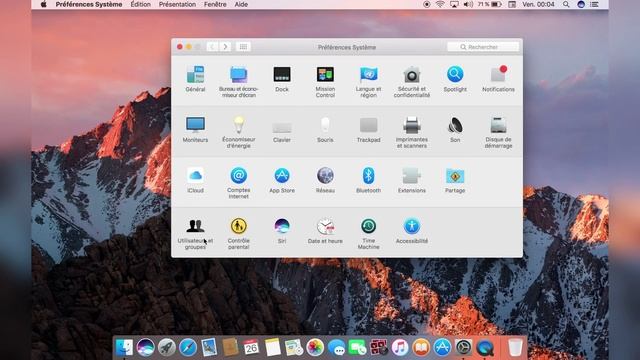Click the Ven. 00:04 clock

coord(538,4)
